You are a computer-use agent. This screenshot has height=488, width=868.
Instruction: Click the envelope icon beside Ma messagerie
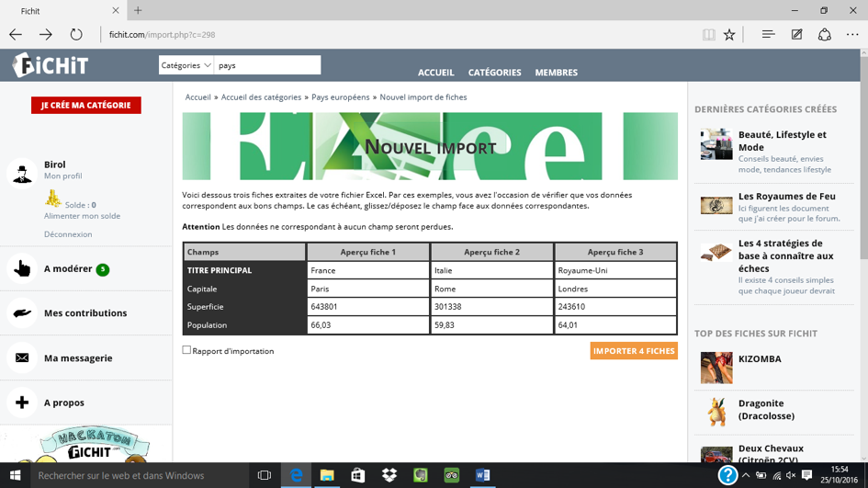pos(22,358)
